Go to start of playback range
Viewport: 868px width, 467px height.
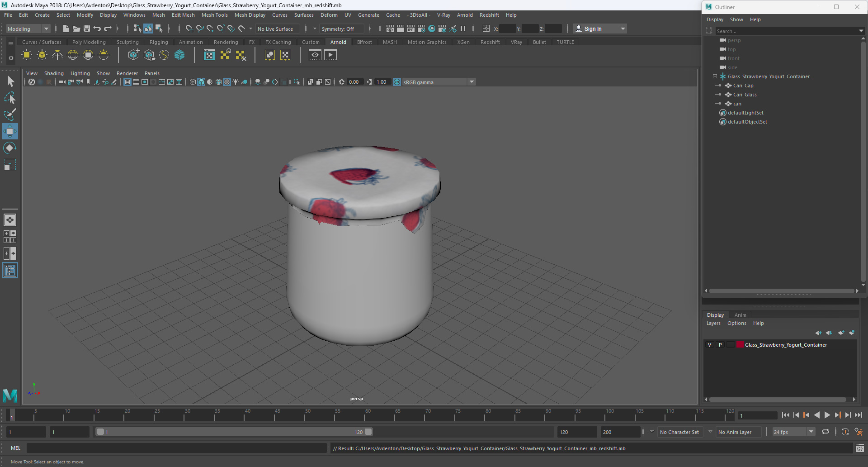[786, 415]
